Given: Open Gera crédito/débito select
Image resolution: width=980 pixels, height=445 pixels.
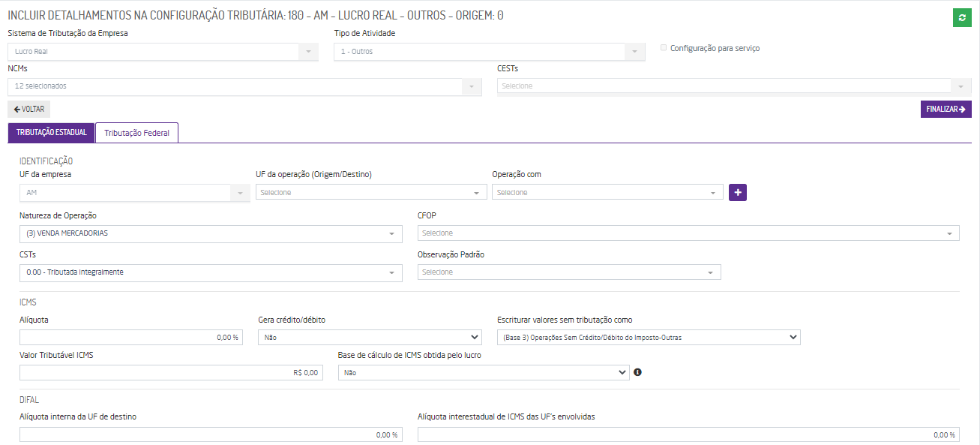Looking at the screenshot, I should tap(370, 338).
